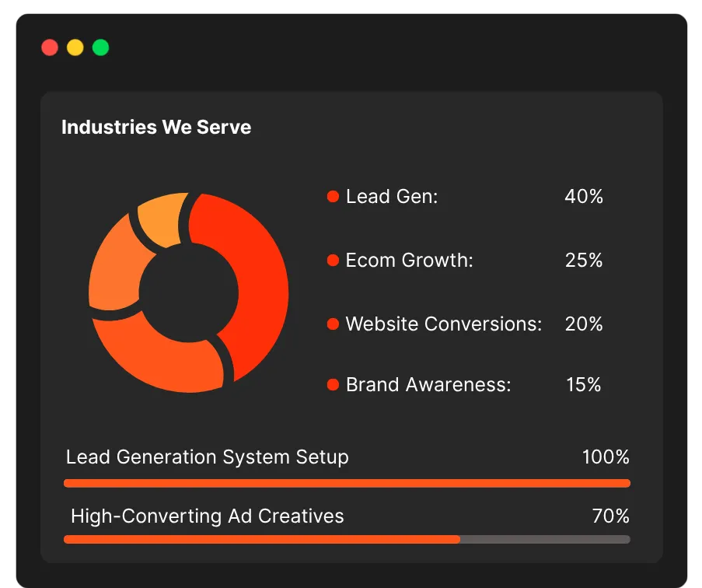Click the yellow minimize window dot
Image resolution: width=702 pixels, height=588 pixels.
pos(75,47)
